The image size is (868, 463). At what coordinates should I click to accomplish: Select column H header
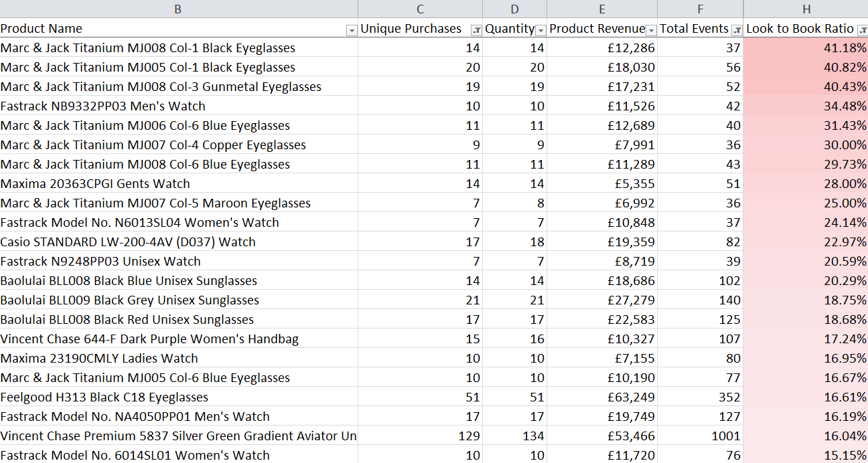(806, 9)
